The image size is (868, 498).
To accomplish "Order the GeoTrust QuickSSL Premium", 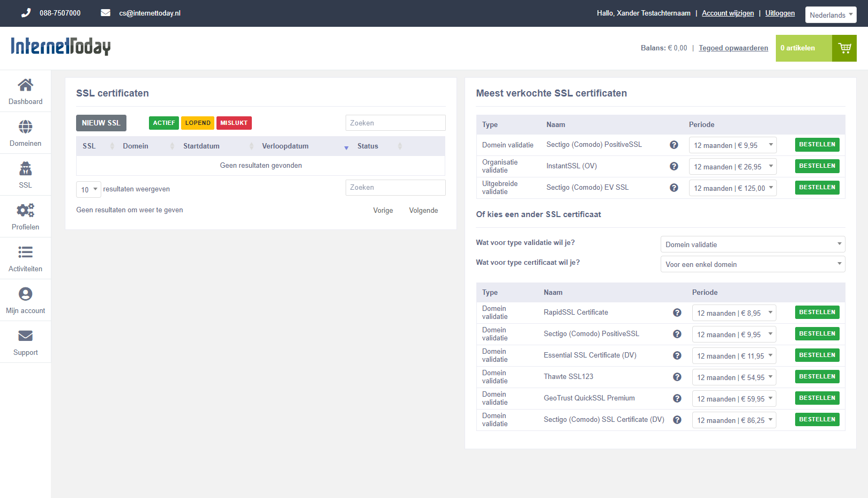I will point(817,398).
